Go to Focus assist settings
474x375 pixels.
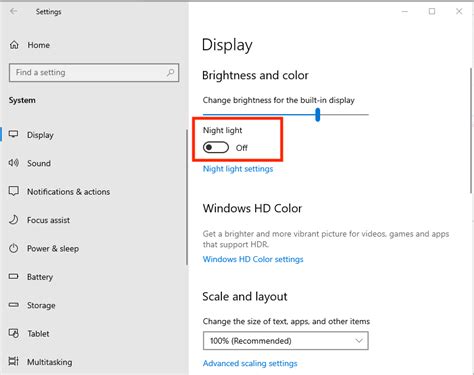click(x=49, y=220)
